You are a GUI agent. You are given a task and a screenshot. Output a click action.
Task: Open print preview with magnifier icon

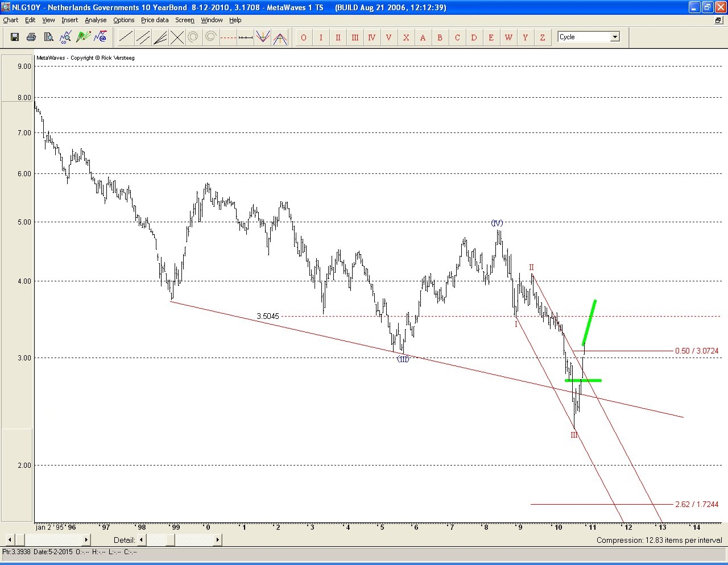(x=48, y=38)
